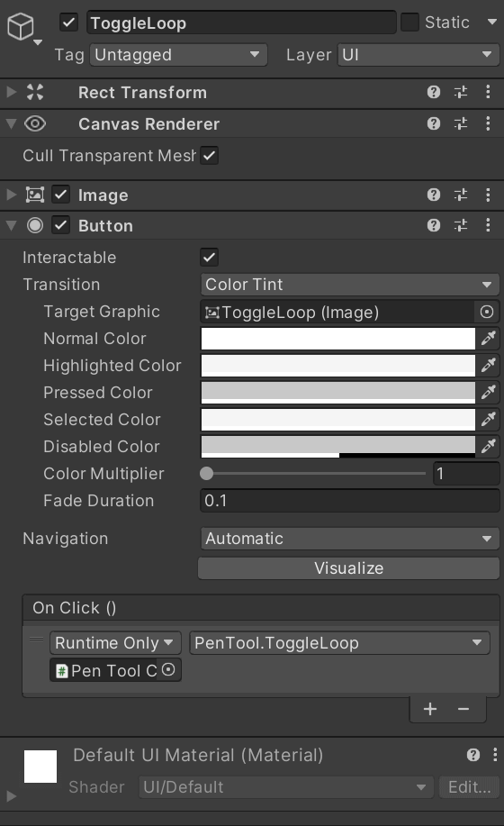Open Image component preset settings icon
The height and width of the screenshot is (826, 504).
(x=460, y=195)
